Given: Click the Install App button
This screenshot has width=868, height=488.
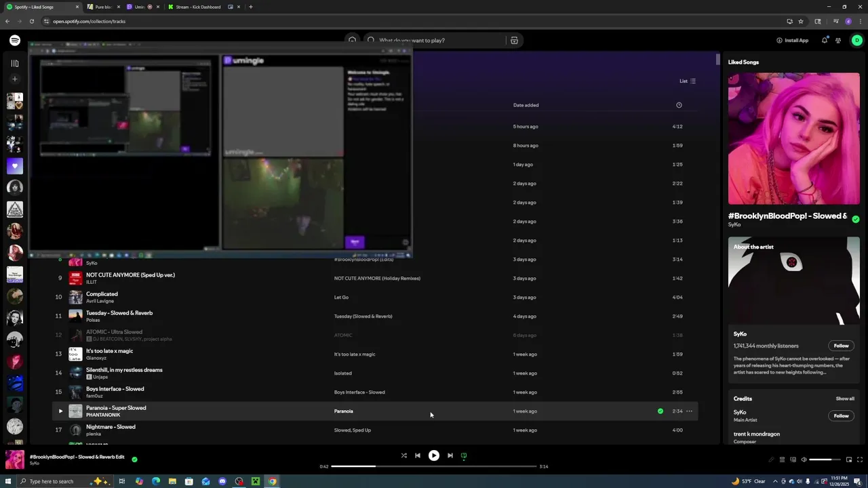Looking at the screenshot, I should (x=793, y=41).
